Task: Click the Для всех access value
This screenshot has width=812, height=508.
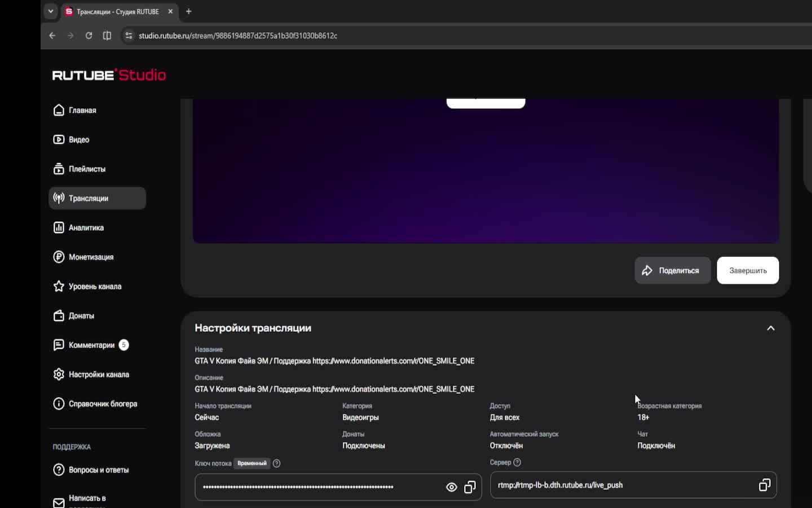Action: pos(505,417)
